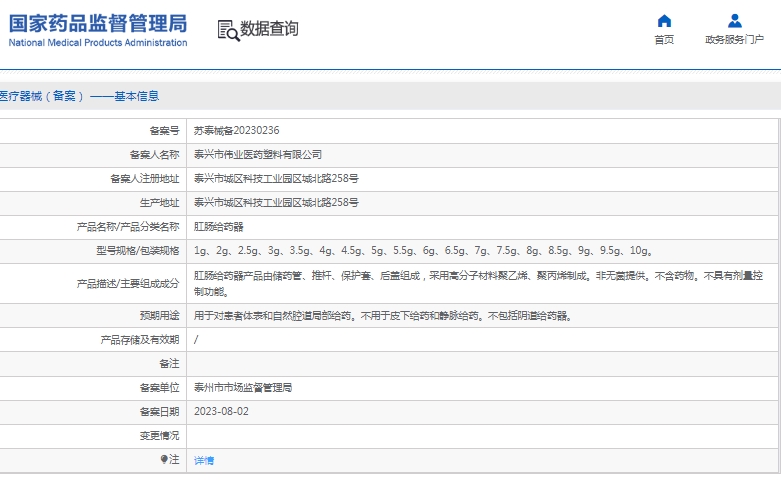
Task: Click the 首页 label text
Action: [664, 40]
